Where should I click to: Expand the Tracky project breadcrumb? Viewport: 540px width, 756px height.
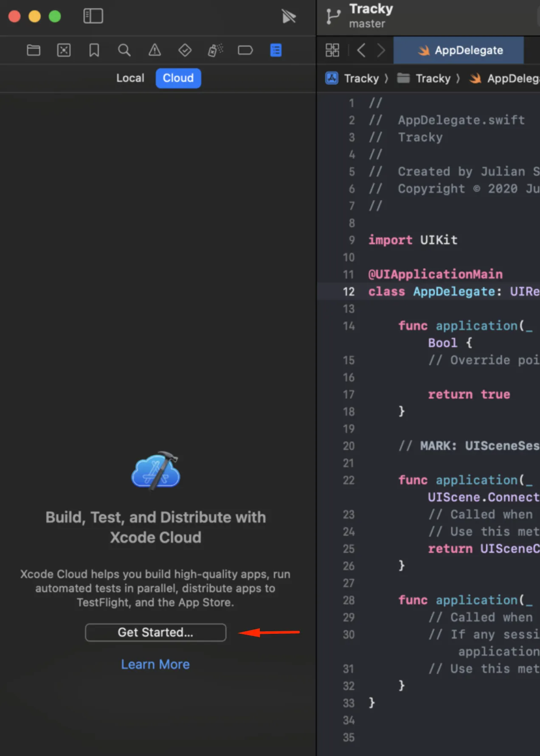(352, 78)
